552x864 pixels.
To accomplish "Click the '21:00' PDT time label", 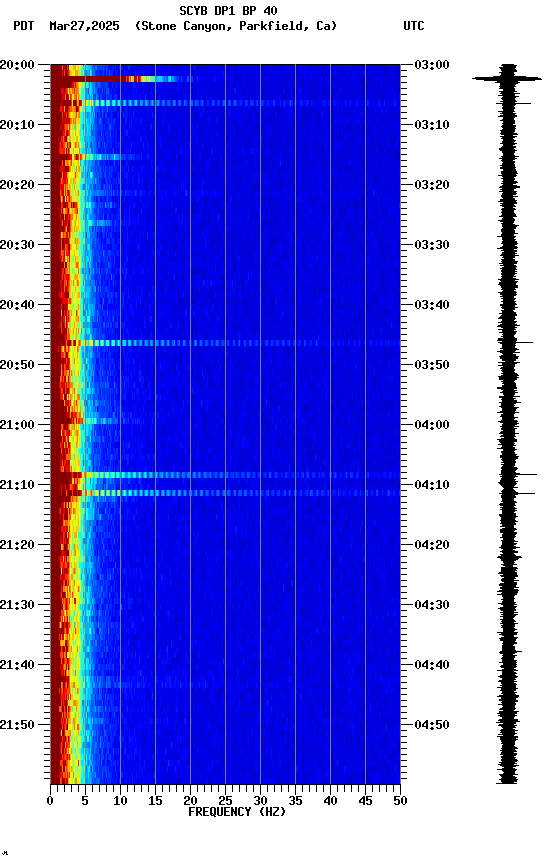I will [x=17, y=425].
